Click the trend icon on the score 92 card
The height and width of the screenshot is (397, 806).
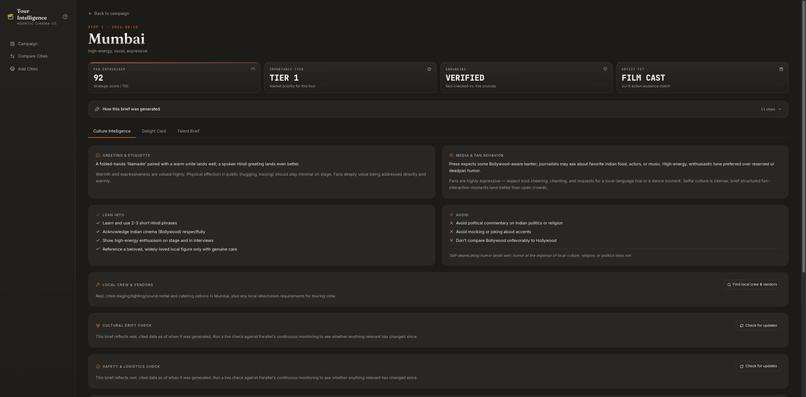click(x=253, y=69)
